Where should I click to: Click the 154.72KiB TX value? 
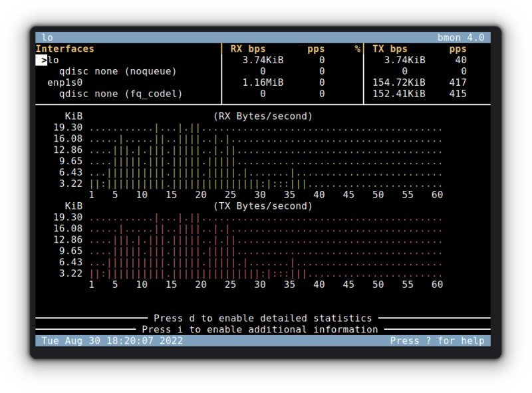pos(398,82)
